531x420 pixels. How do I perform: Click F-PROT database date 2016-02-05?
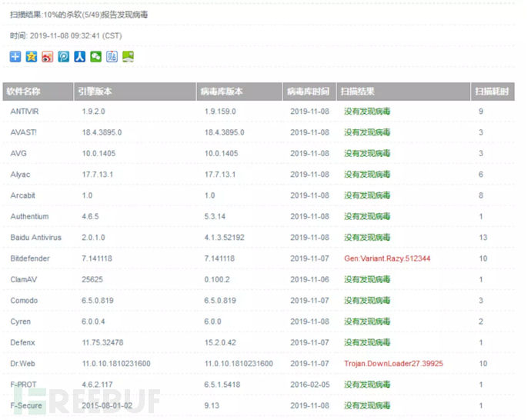(309, 384)
